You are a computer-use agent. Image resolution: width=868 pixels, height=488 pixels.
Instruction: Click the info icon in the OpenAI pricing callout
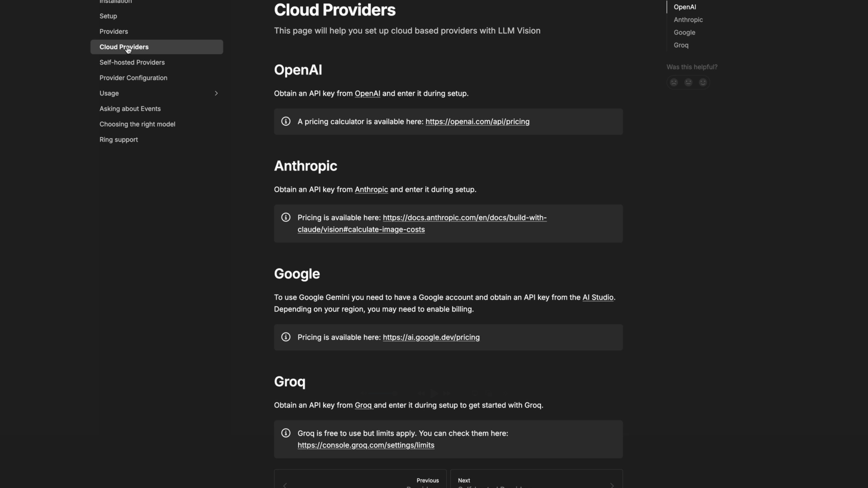coord(286,121)
